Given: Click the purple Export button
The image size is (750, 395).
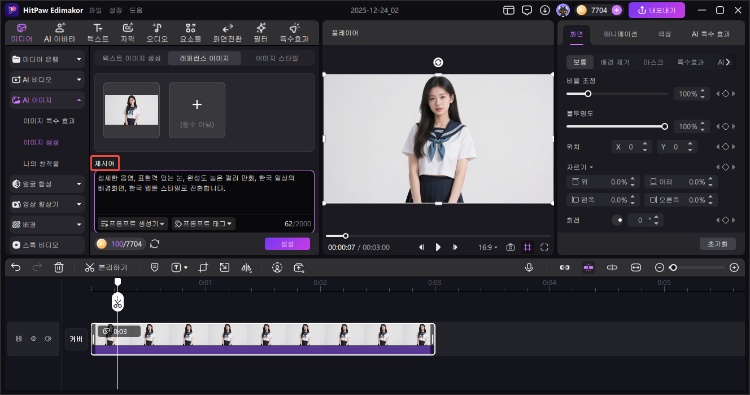Looking at the screenshot, I should click(x=656, y=10).
